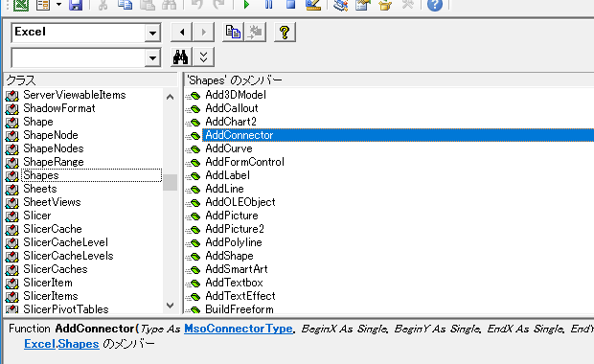The height and width of the screenshot is (364, 594).
Task: Click the Reset stop square icon
Action: [x=290, y=5]
